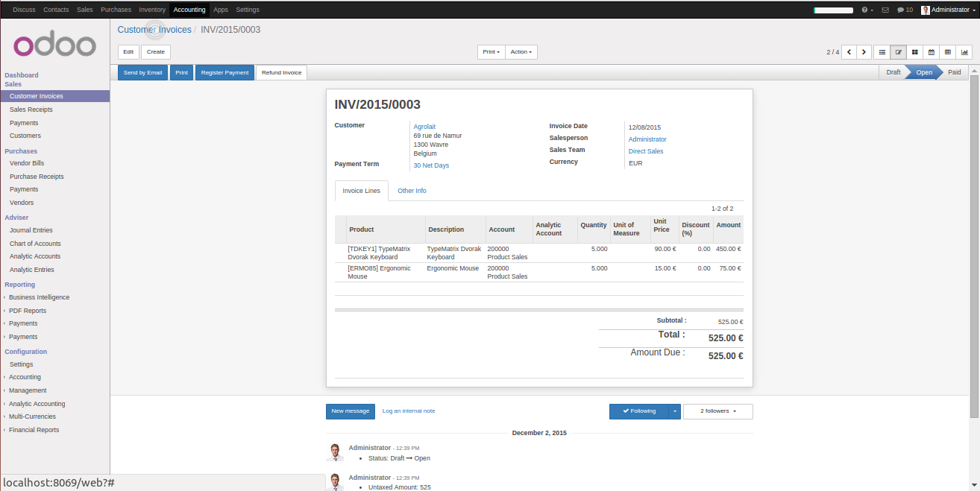980x491 pixels.
Task: Open the chat bubble icon showing 10
Action: pos(905,10)
